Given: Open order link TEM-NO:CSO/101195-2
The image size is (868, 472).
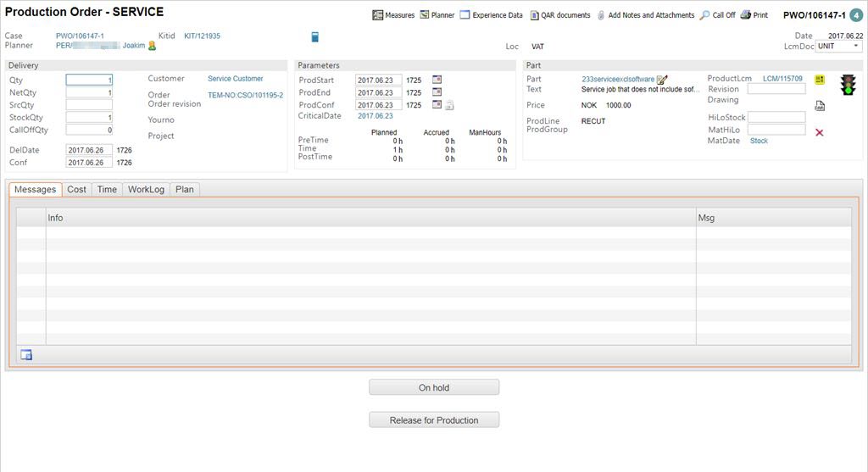Looking at the screenshot, I should (245, 96).
